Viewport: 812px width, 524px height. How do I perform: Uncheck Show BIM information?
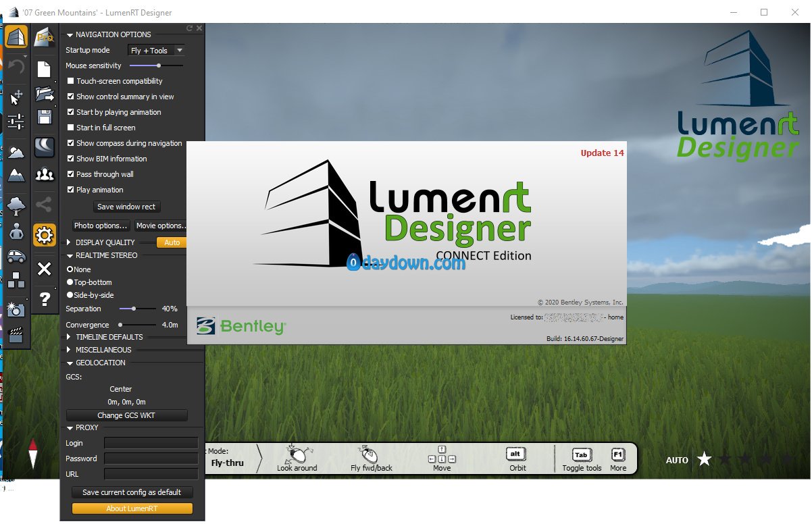pos(70,159)
